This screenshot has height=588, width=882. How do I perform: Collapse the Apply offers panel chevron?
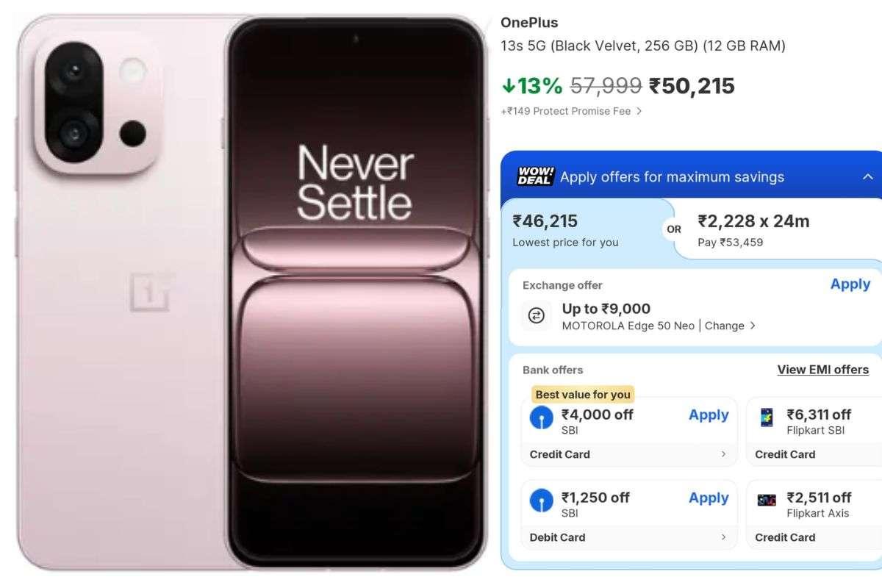pos(867,177)
